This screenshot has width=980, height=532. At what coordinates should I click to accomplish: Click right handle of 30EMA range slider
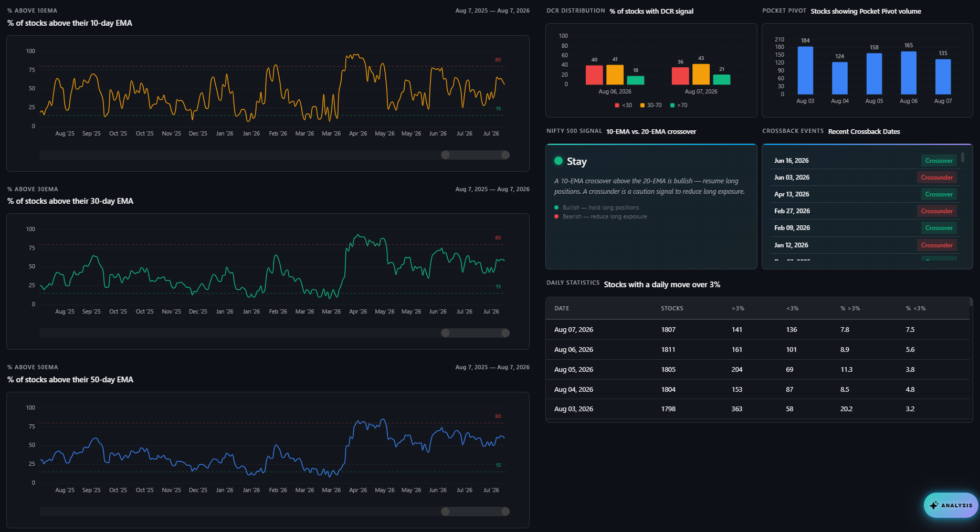click(505, 333)
